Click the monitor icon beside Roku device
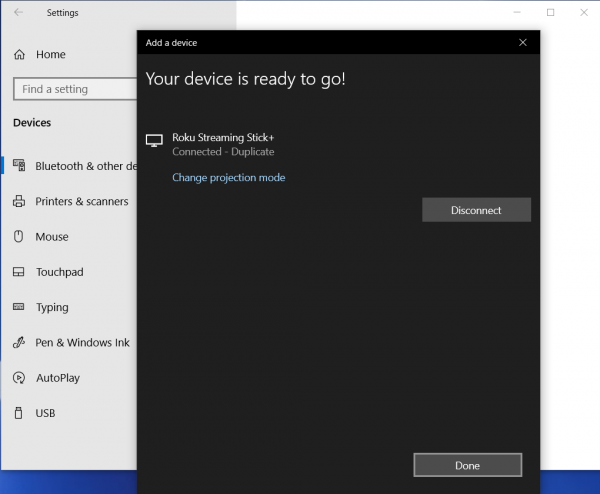The width and height of the screenshot is (600, 494). 154,140
